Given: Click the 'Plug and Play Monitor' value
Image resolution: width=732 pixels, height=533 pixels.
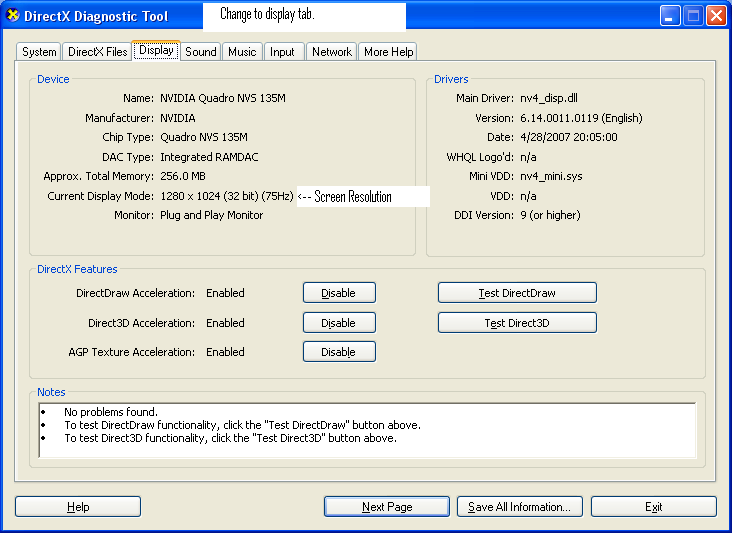Looking at the screenshot, I should [211, 215].
